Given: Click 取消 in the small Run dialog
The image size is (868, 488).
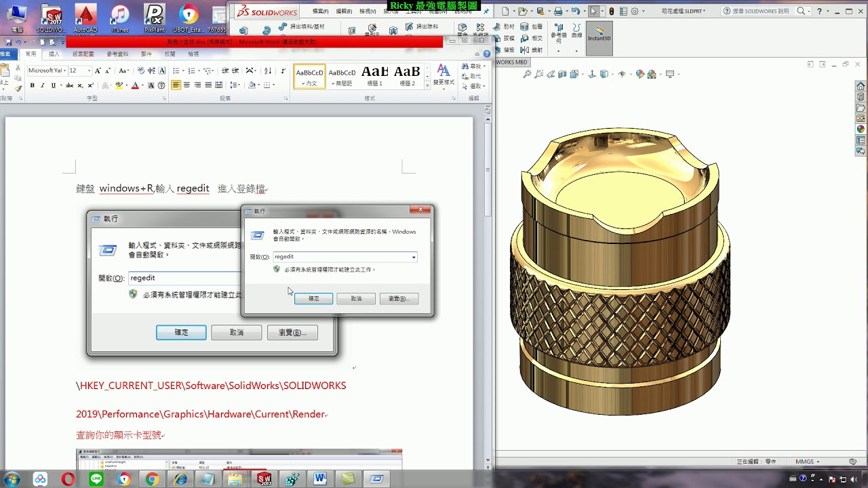Looking at the screenshot, I should tap(356, 298).
